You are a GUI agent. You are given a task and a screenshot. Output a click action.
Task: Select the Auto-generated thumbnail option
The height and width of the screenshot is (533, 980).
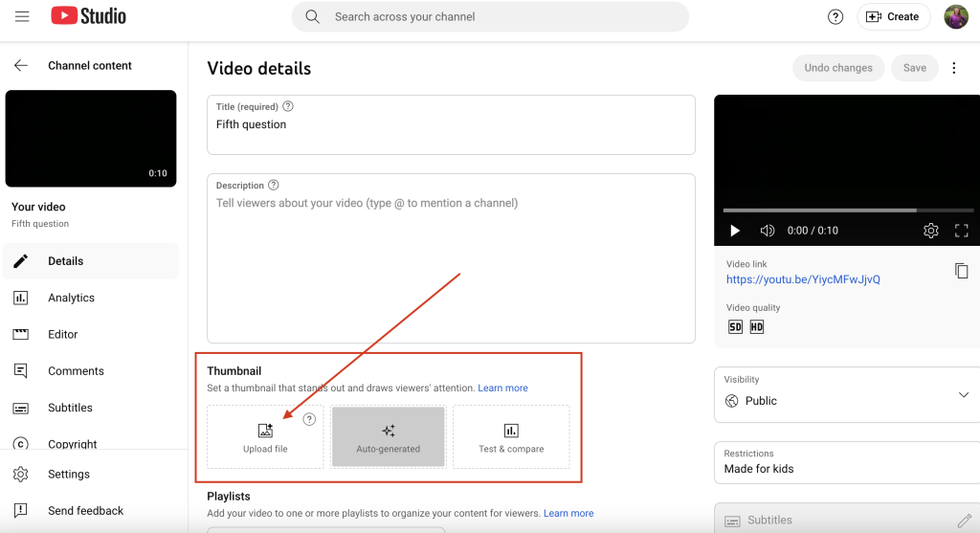pyautogui.click(x=388, y=437)
